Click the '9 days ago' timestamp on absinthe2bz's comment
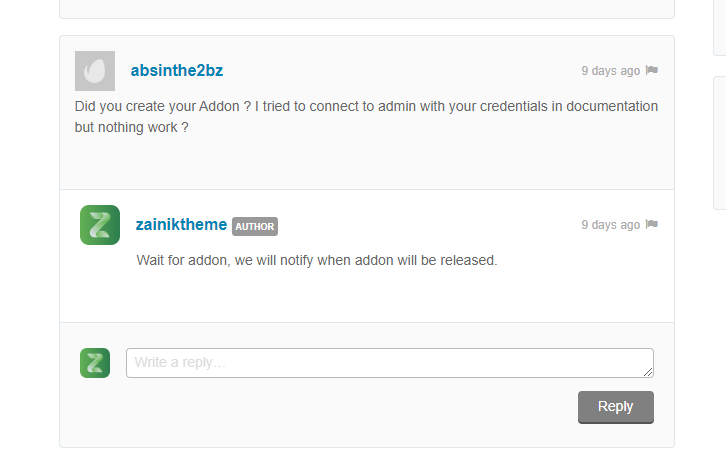Viewport: 726px width, 463px height. (x=611, y=71)
